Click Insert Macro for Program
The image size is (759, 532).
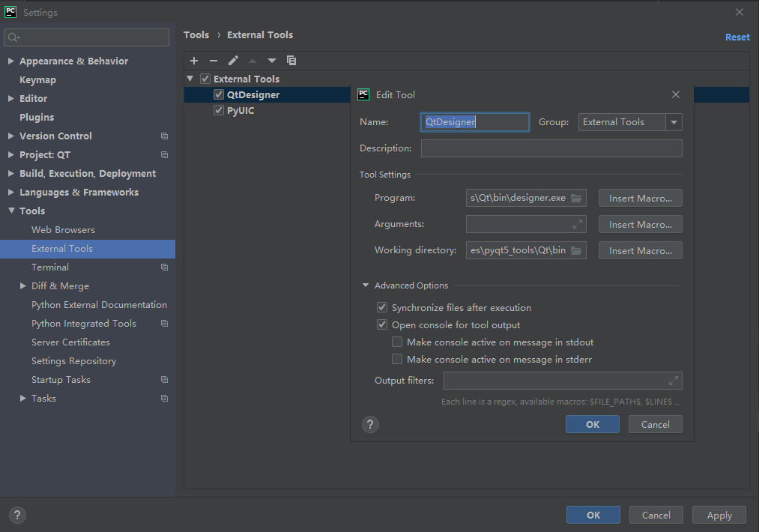(x=641, y=198)
